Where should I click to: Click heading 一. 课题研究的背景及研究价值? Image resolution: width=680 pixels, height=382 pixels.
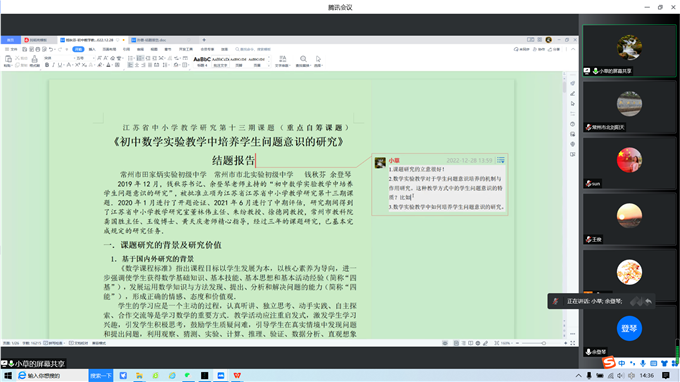(163, 245)
